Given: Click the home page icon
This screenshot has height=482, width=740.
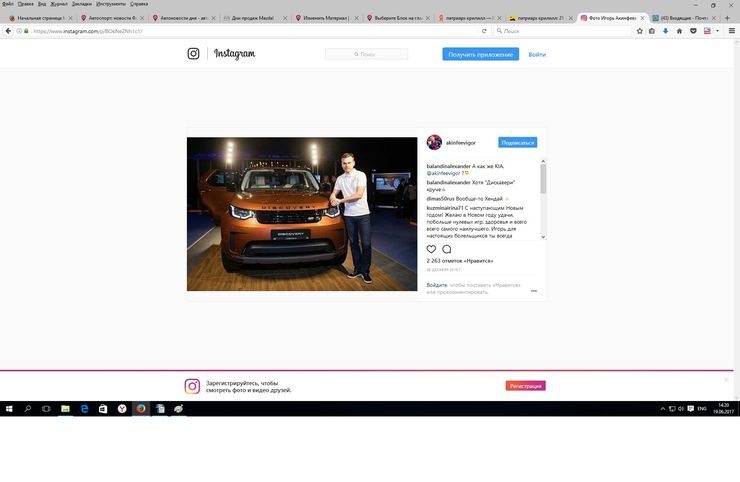Looking at the screenshot, I should [679, 31].
